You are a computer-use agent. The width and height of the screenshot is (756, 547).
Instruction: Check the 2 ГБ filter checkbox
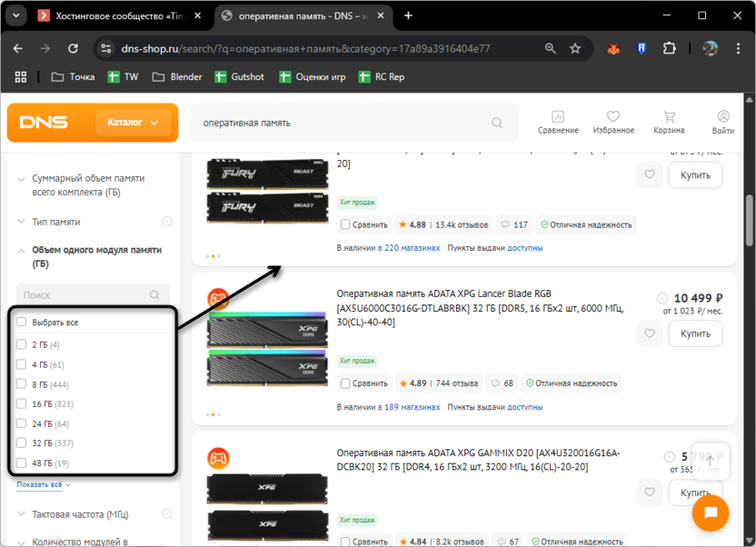tap(21, 344)
